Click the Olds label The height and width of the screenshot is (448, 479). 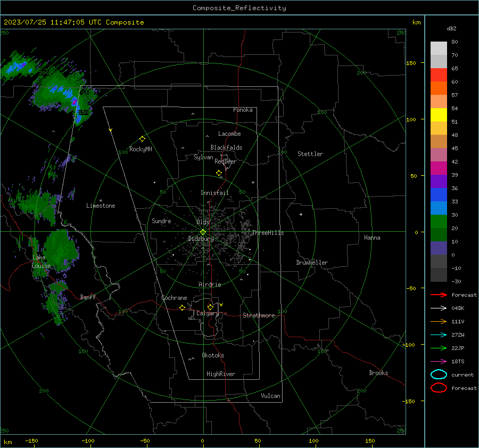(203, 222)
